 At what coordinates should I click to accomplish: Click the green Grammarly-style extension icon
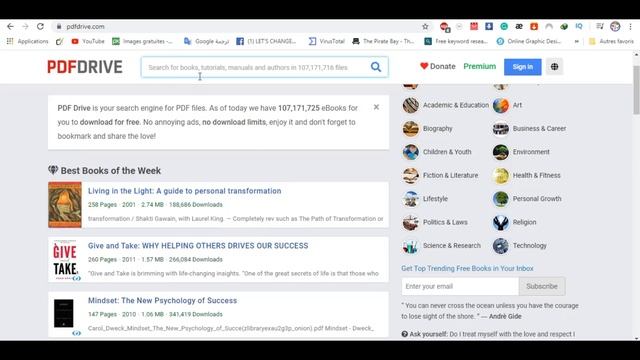click(x=504, y=27)
